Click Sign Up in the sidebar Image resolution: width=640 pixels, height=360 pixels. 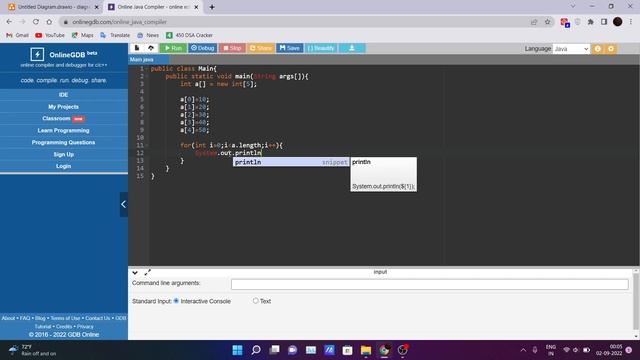[x=63, y=154]
